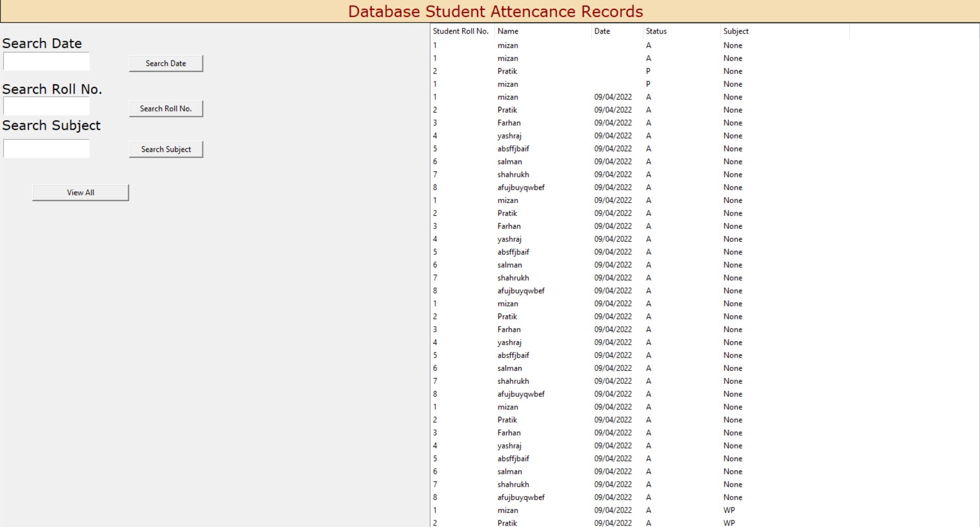Focus the Search Date text field
This screenshot has width=980, height=527.
click(46, 61)
